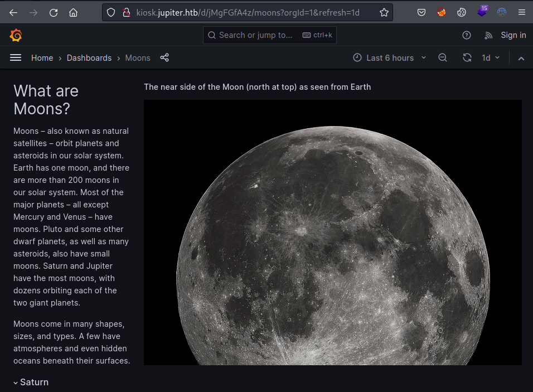The width and height of the screenshot is (533, 392).
Task: Open the Grafana help icon
Action: pyautogui.click(x=466, y=35)
